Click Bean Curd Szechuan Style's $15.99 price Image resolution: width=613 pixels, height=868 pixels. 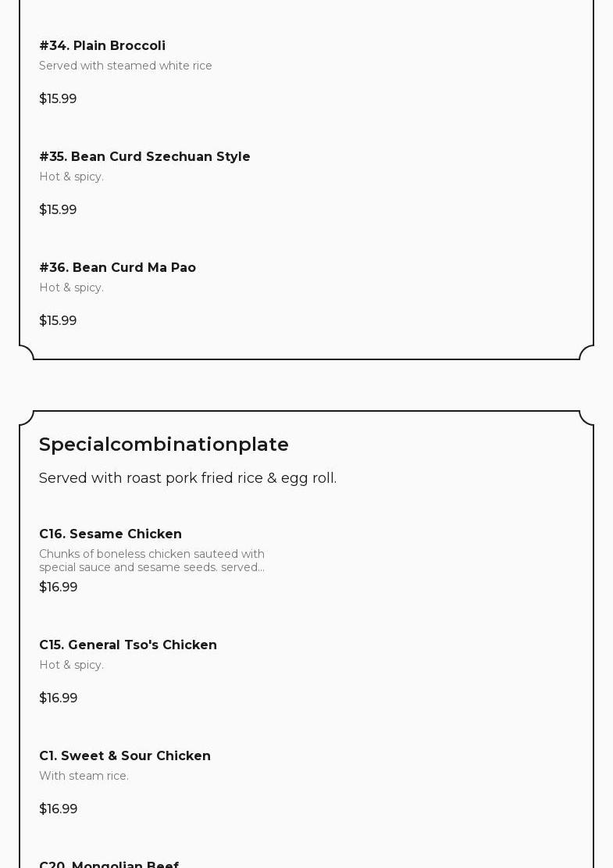tap(58, 209)
